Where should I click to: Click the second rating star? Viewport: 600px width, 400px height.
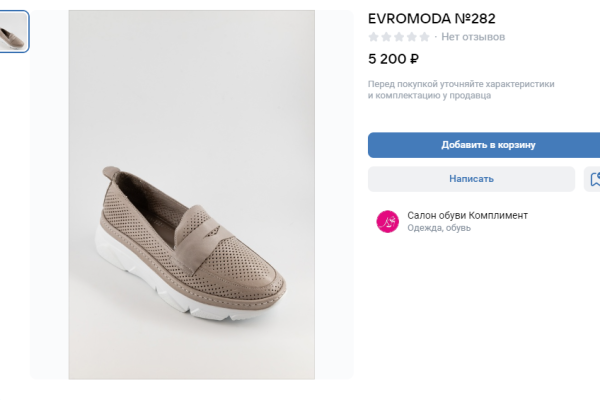pos(386,37)
